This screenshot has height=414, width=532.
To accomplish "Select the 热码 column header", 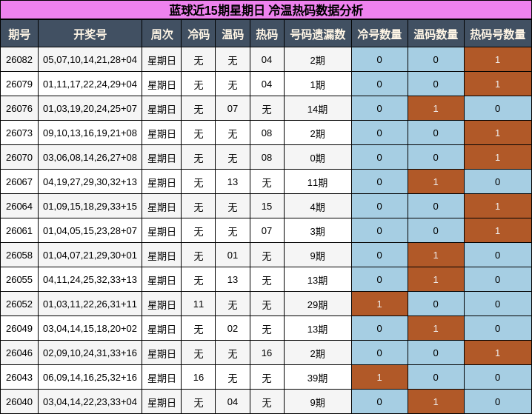I will pyautogui.click(x=267, y=33).
